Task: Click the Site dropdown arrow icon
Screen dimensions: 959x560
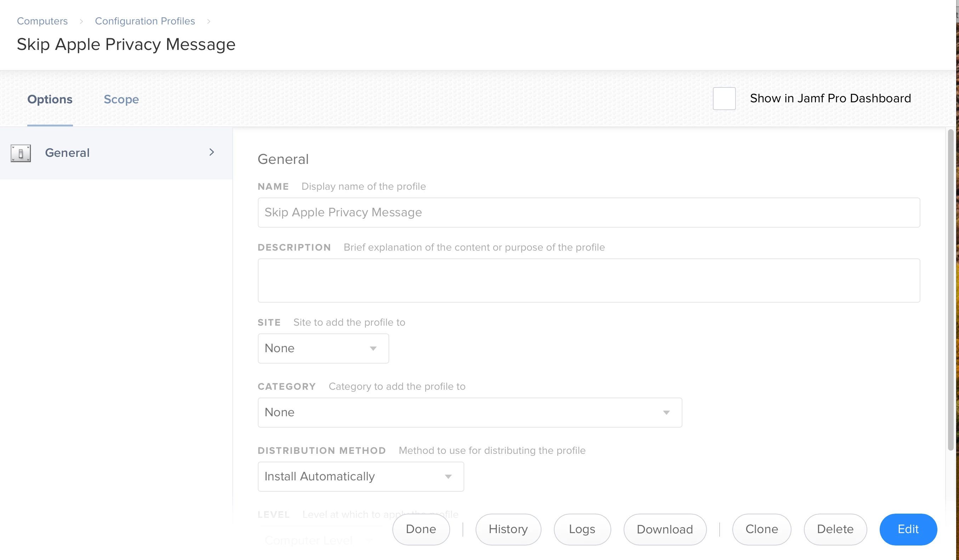Action: click(373, 348)
